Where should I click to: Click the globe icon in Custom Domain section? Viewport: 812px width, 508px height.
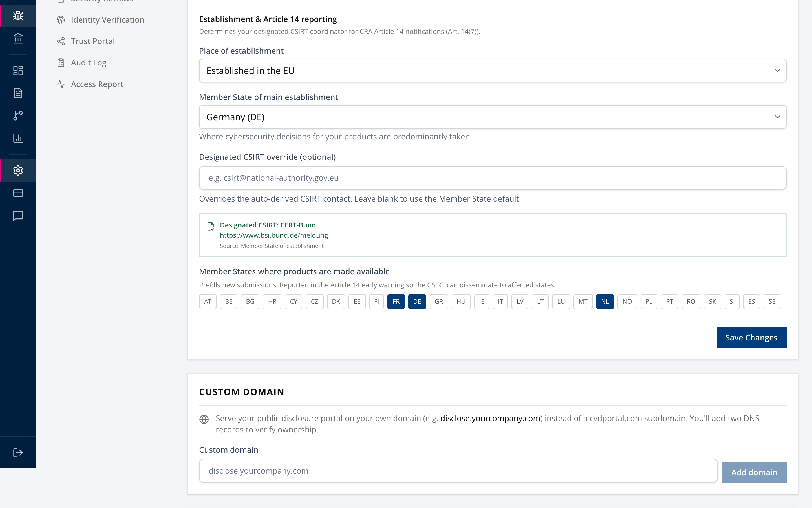pyautogui.click(x=204, y=419)
